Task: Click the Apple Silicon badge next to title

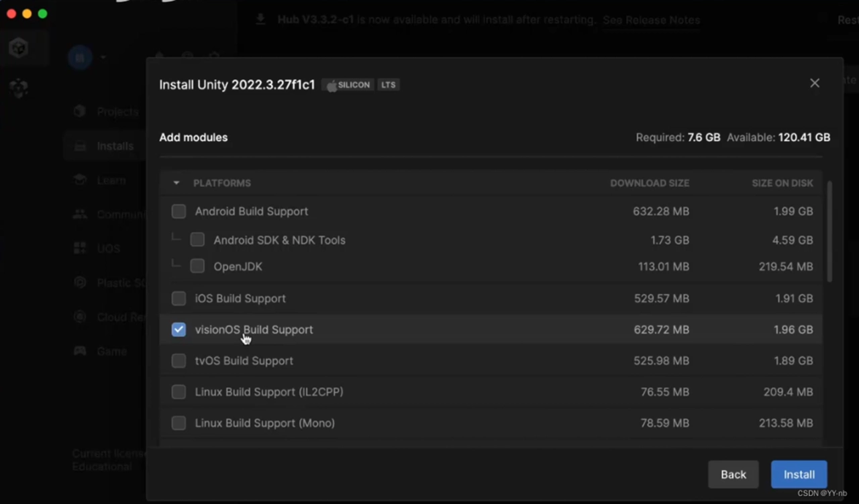Action: [348, 85]
